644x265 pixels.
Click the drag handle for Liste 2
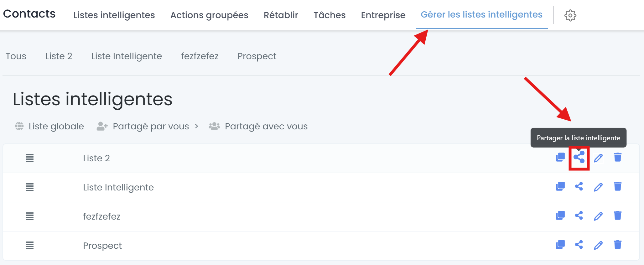click(30, 158)
